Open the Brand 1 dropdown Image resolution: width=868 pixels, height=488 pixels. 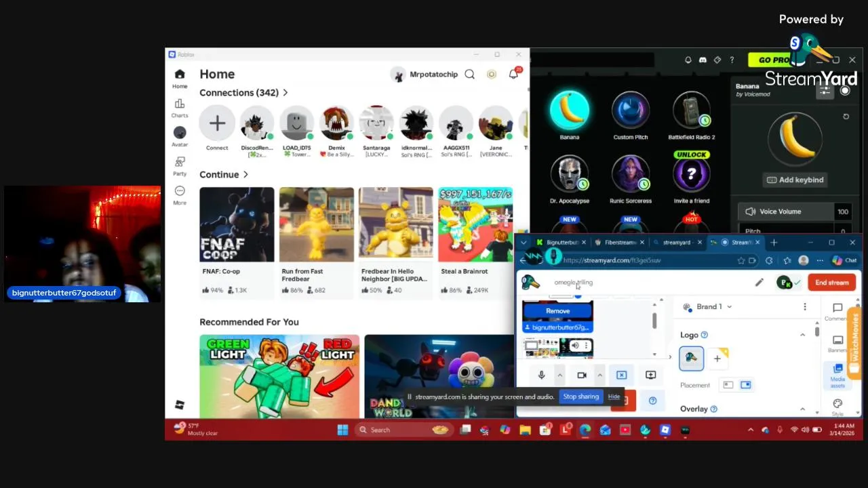click(709, 306)
